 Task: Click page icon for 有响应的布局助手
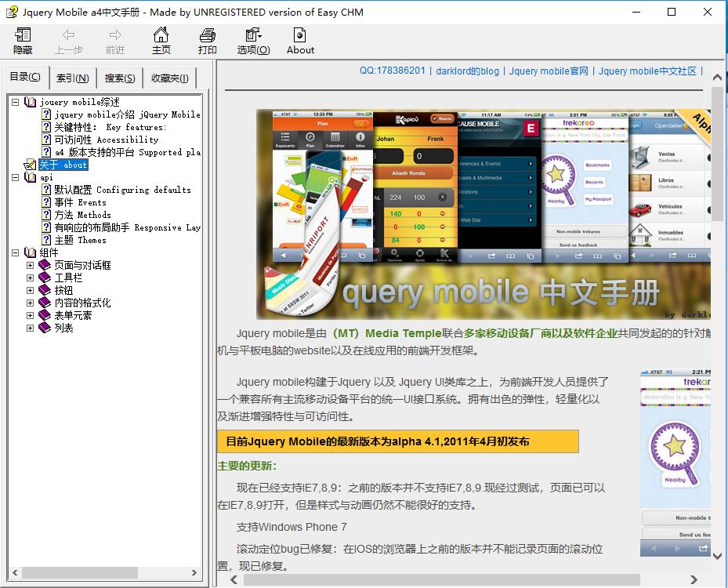[x=46, y=227]
